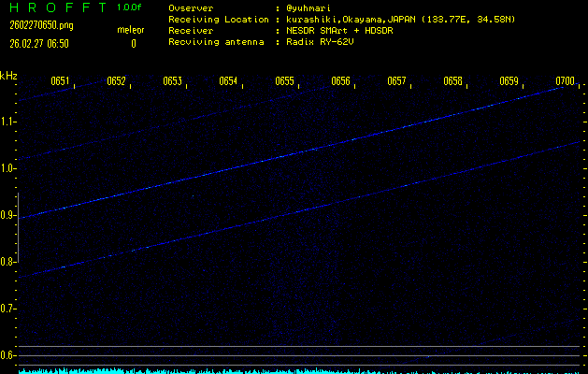The image size is (588, 374).
Task: Click the @yuhmari observer name
Action: click(305, 7)
